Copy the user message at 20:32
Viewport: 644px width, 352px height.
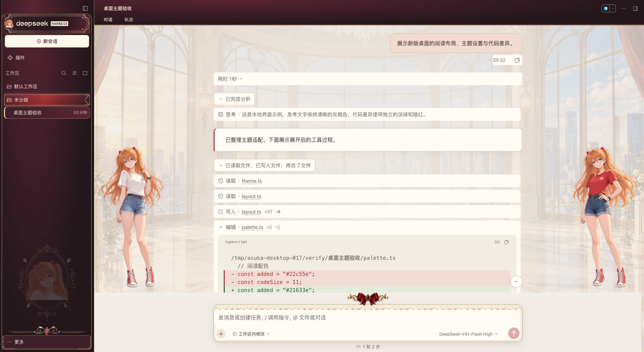(517, 60)
